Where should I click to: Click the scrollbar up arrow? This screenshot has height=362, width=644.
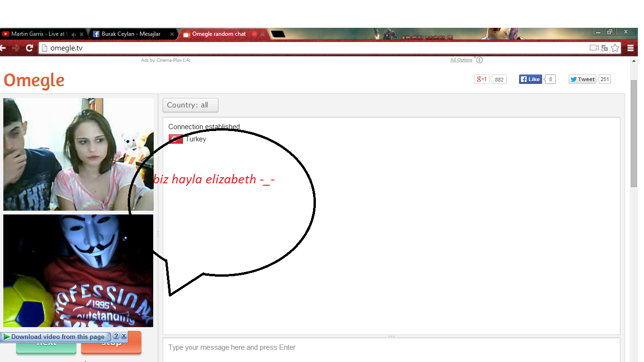[634, 60]
